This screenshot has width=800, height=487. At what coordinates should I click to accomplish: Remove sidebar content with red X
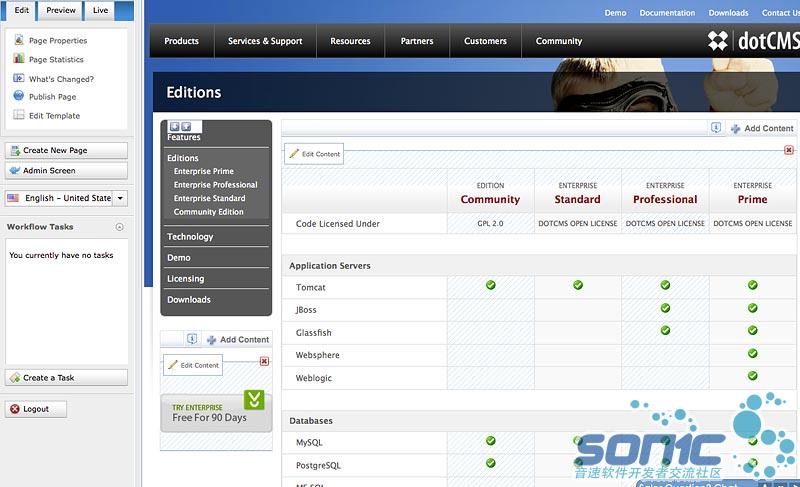(x=264, y=362)
